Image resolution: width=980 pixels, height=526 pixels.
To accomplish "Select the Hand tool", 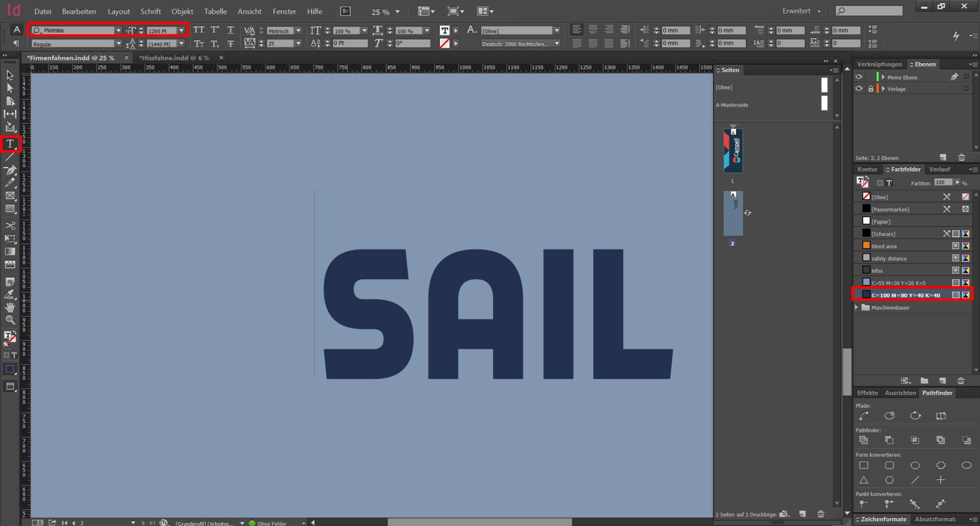I will pyautogui.click(x=10, y=307).
